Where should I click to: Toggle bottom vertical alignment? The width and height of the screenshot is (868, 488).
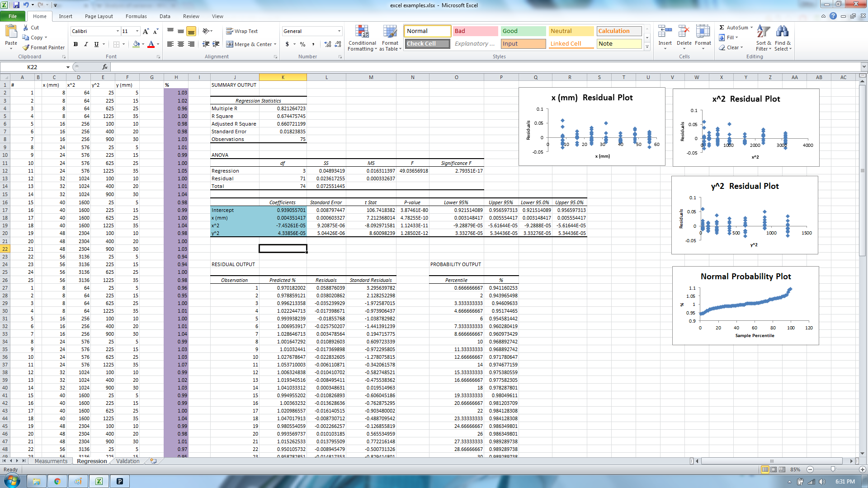coord(191,31)
